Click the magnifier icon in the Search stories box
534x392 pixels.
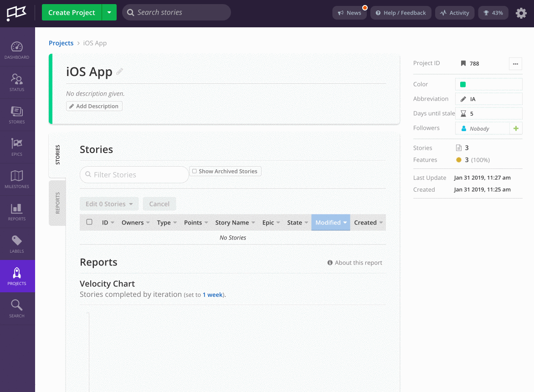(130, 13)
